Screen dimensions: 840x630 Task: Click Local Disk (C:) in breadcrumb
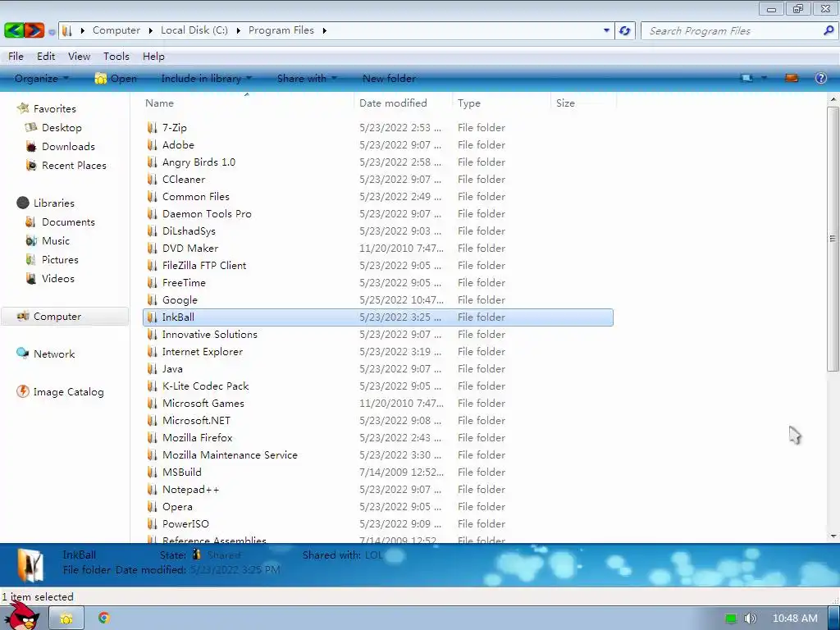coord(194,30)
